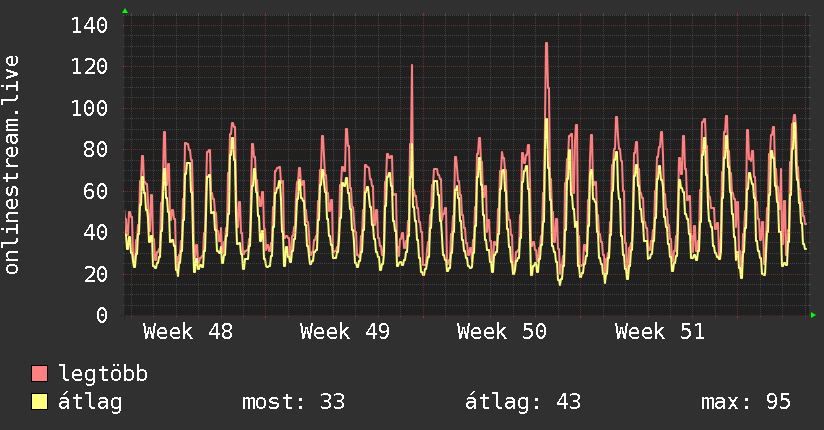This screenshot has width=824, height=430.
Task: Click the 140 y-axis tick label
Action: 89,25
